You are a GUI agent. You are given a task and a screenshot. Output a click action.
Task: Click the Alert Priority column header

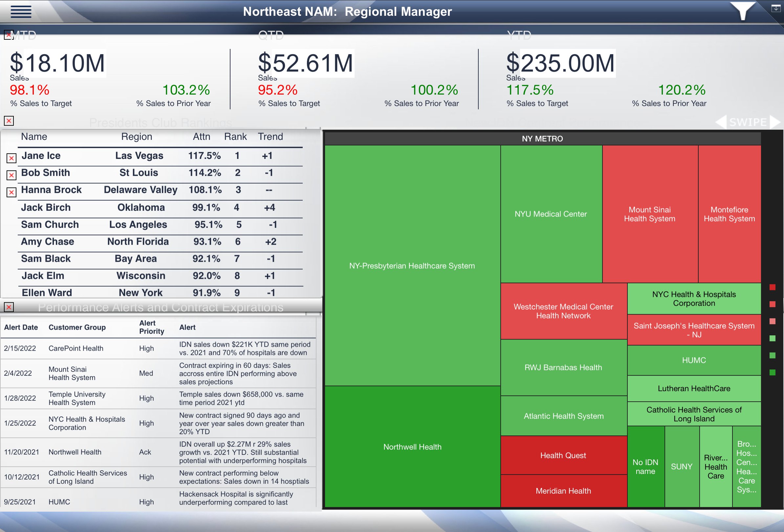pyautogui.click(x=151, y=327)
